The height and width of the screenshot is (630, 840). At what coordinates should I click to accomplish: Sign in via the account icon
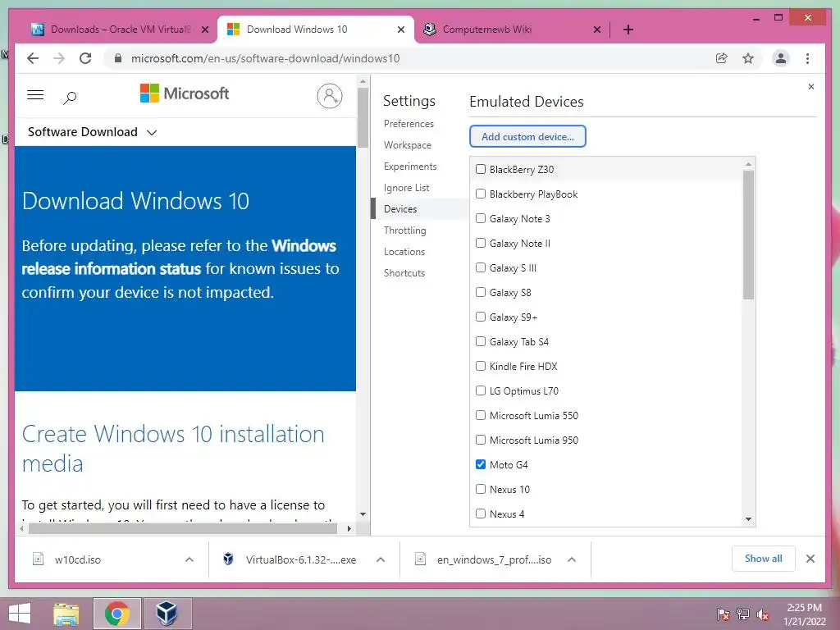coord(330,96)
